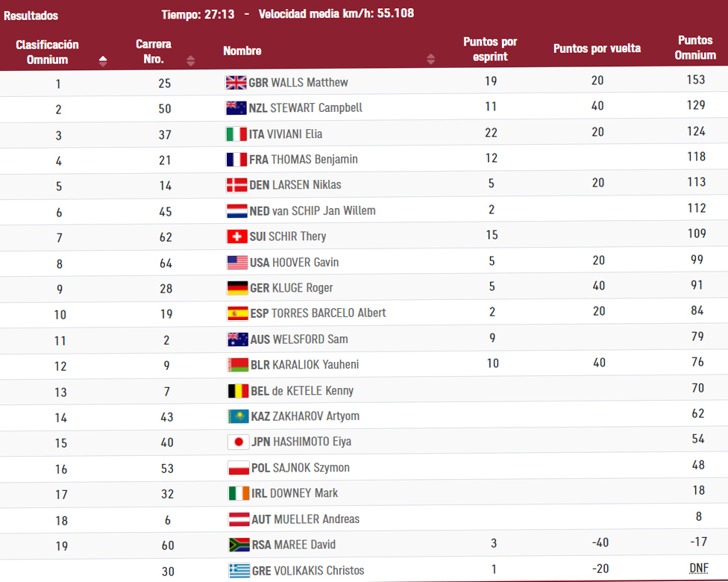Viewport: 728px width, 582px height.
Task: Click the USA flag next to HOOVER
Action: coord(236,263)
